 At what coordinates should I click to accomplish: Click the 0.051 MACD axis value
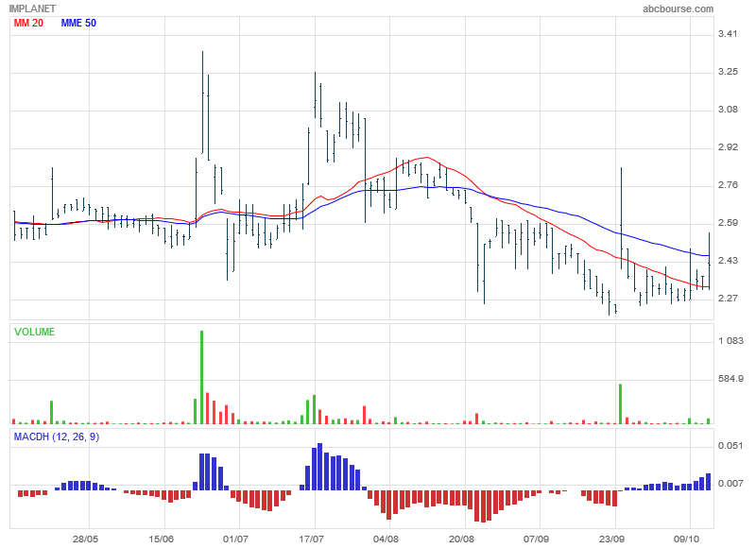(x=730, y=446)
